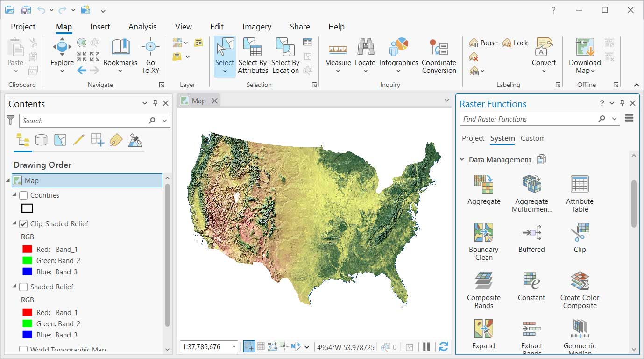Click the green Band_2 swatch under Shaded Relief
This screenshot has width=644, height=359.
pos(27,323)
